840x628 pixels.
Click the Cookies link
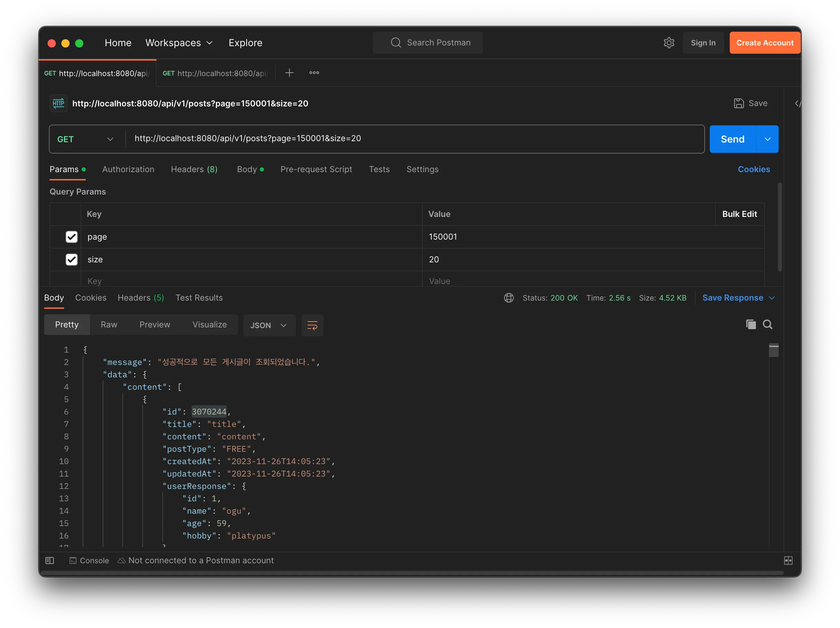coord(754,169)
